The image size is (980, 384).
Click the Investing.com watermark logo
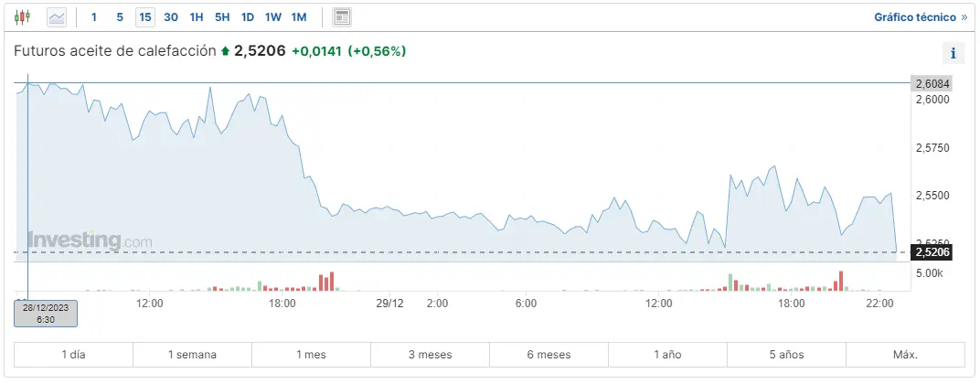point(90,240)
